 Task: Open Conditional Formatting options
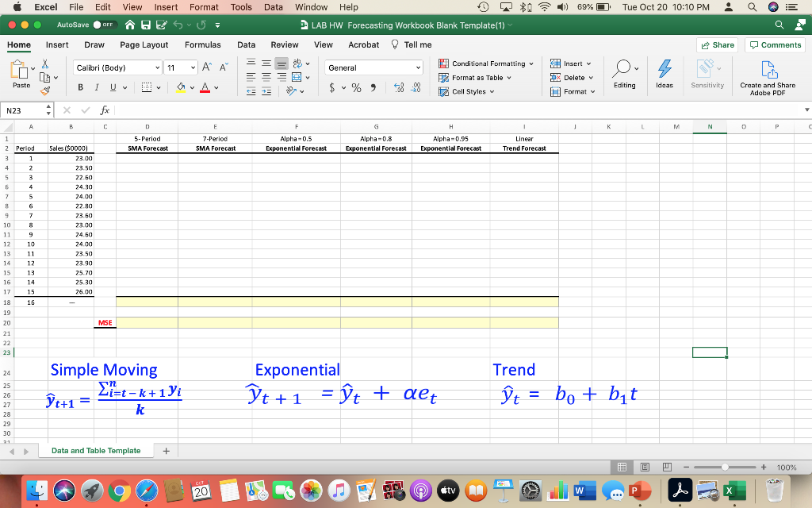tap(486, 64)
